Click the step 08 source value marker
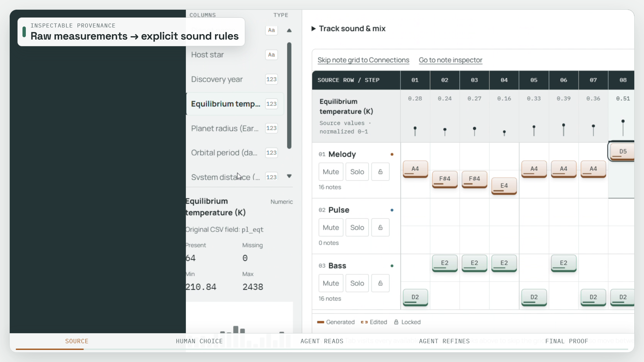The height and width of the screenshot is (362, 644). coord(623,128)
